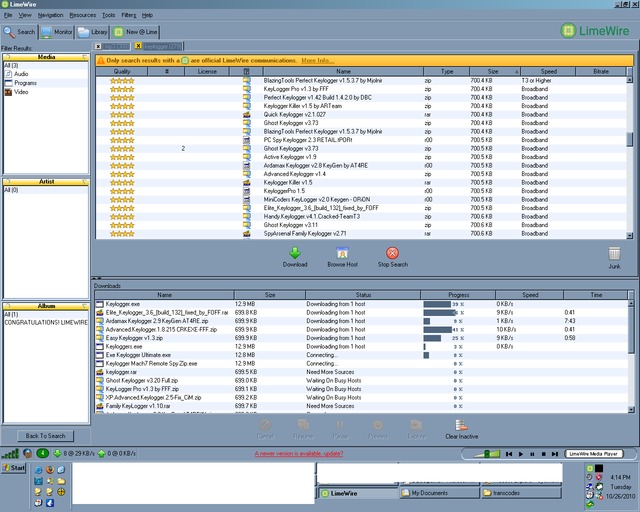
Task: Click the green upload speed arrow icon
Action: point(101,453)
